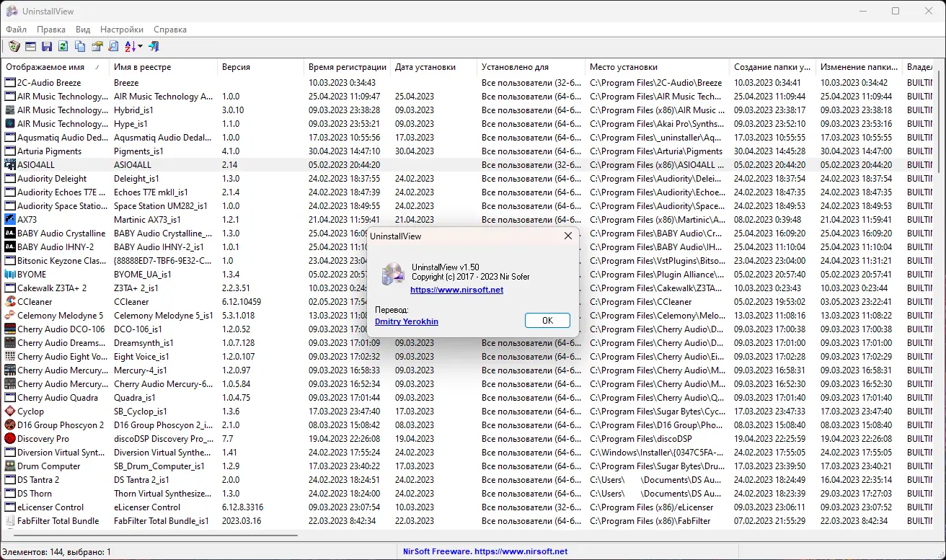The height and width of the screenshot is (560, 946).
Task: Click the Exit door toolbar icon
Action: coord(154,47)
